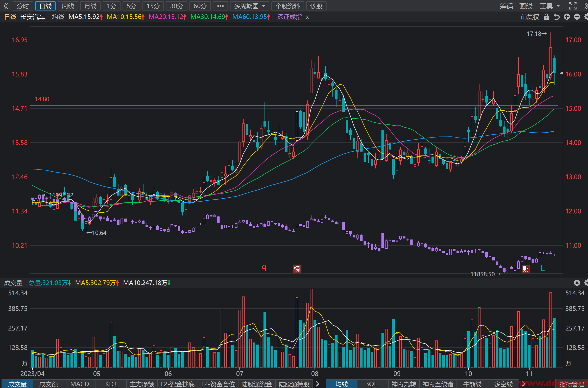Expand the 工具 tools dropdown
The height and width of the screenshot is (388, 588).
(x=550, y=6)
